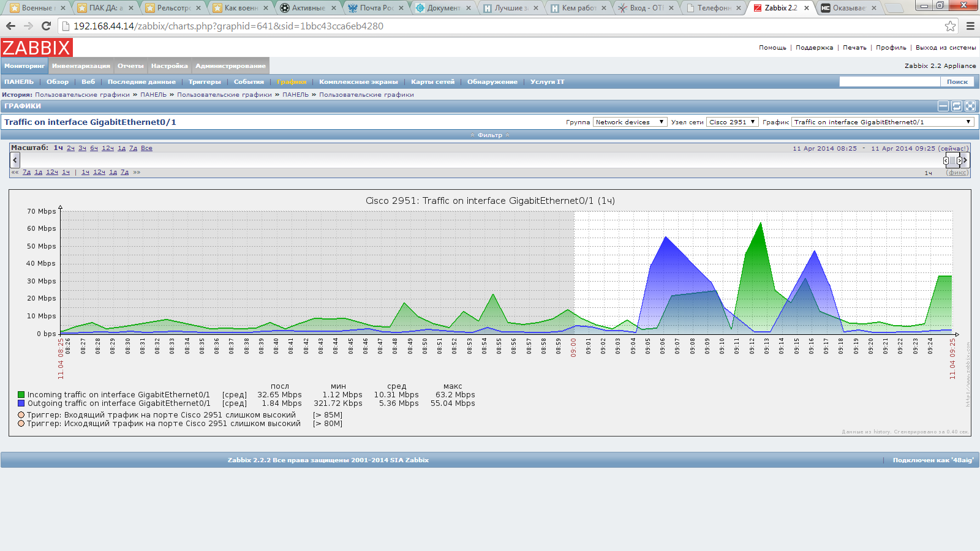Click the first ПАНЕЛЬ link in history breadcrumb
This screenshot has width=980, height=551.
coord(153,94)
